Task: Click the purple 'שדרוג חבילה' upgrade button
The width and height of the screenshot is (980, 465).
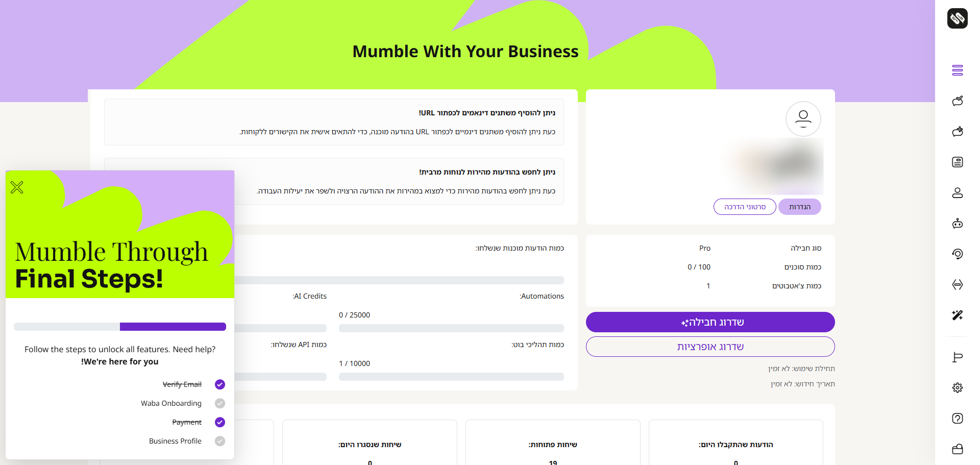Action: click(x=710, y=322)
